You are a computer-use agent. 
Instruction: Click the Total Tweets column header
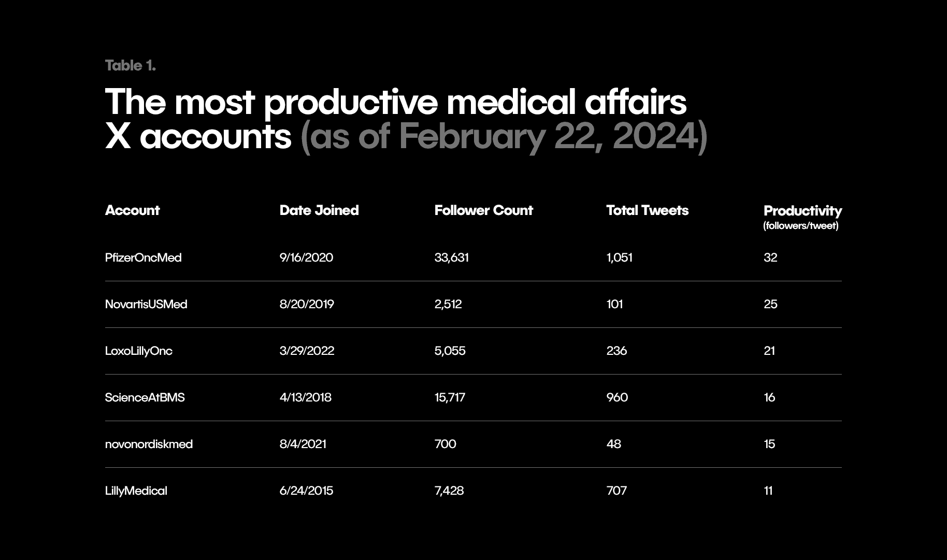click(647, 210)
